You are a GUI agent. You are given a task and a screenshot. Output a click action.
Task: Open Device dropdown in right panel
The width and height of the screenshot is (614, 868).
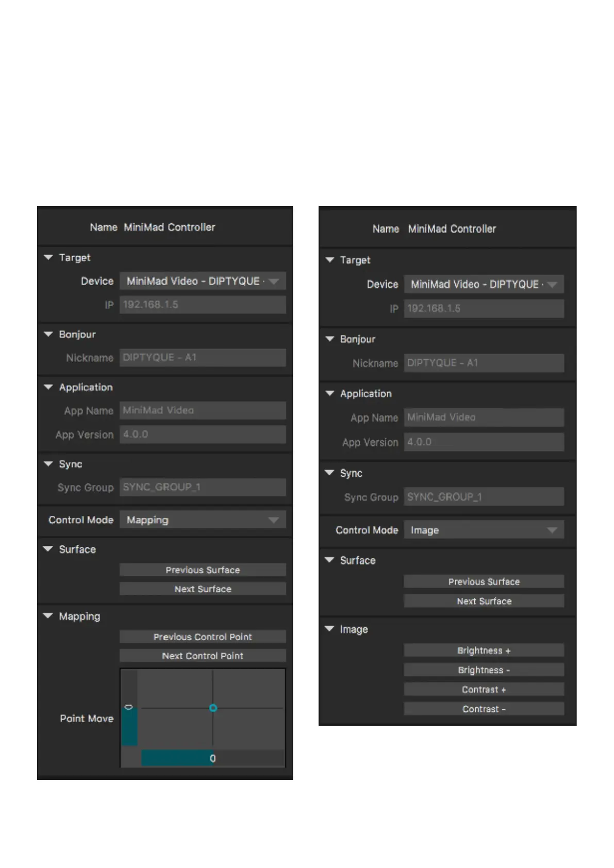pos(484,284)
